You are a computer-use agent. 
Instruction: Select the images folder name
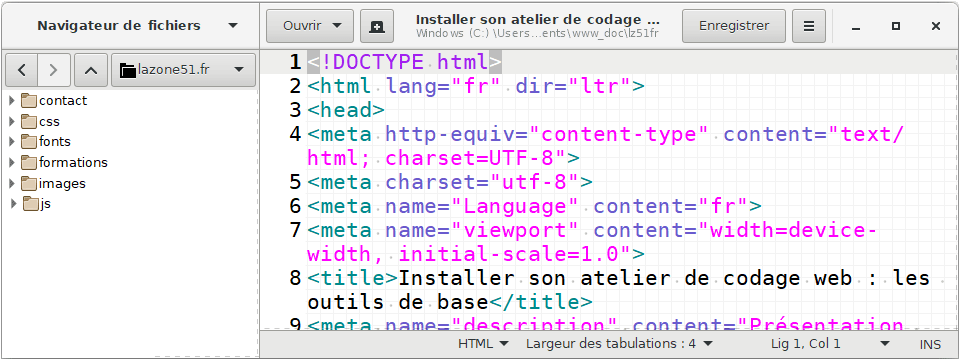(x=62, y=183)
